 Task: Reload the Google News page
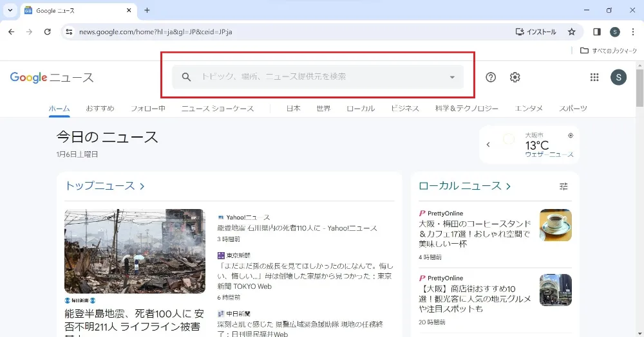click(x=47, y=32)
